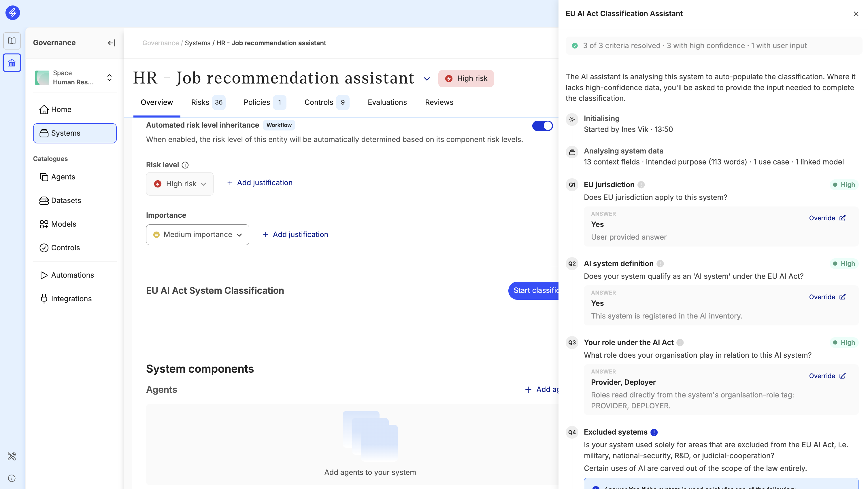Click Governance breadcrumb link

pos(161,43)
